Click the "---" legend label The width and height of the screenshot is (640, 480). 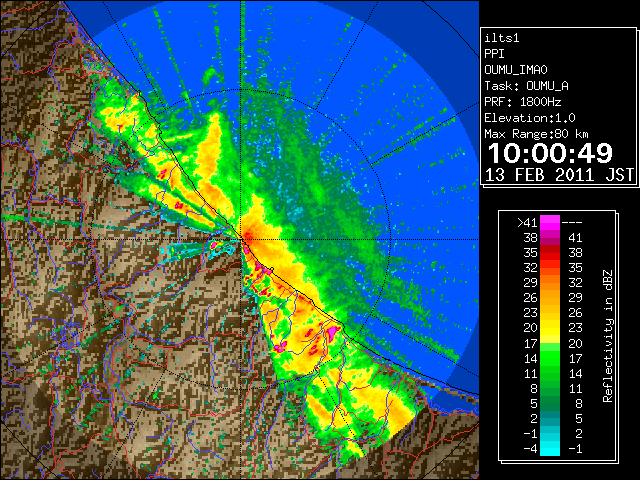(572, 222)
